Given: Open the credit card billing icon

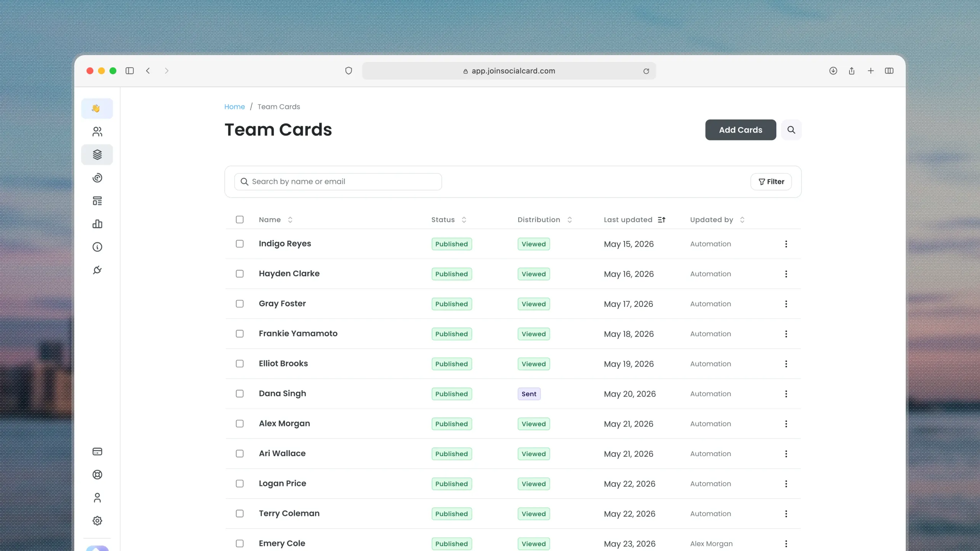Looking at the screenshot, I should 97,452.
